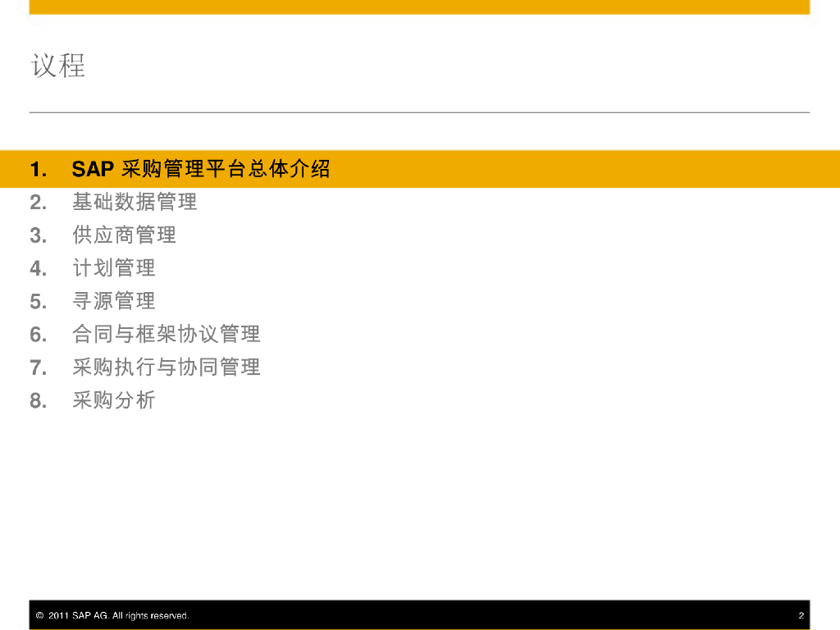The width and height of the screenshot is (840, 630).
Task: Click the 采购分析 agenda entry
Action: pos(113,400)
